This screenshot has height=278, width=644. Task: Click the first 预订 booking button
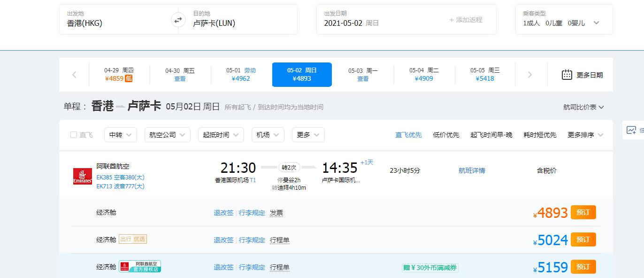point(583,212)
